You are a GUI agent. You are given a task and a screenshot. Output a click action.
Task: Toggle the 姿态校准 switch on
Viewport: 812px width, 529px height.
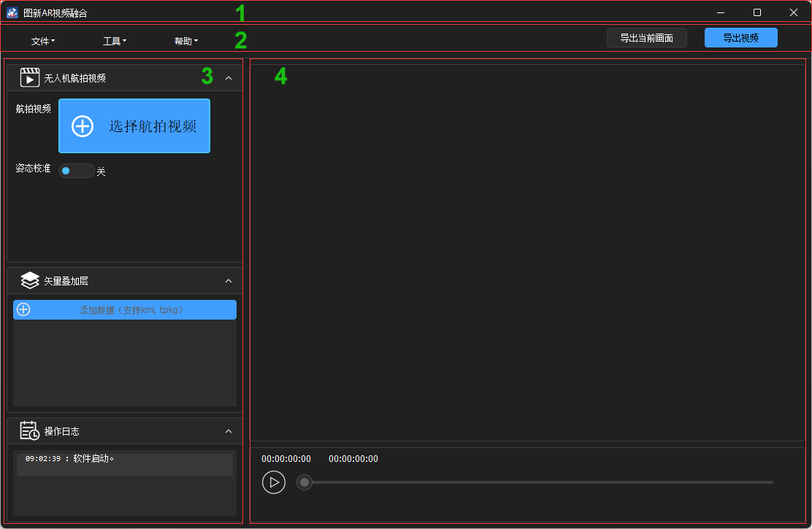click(76, 171)
